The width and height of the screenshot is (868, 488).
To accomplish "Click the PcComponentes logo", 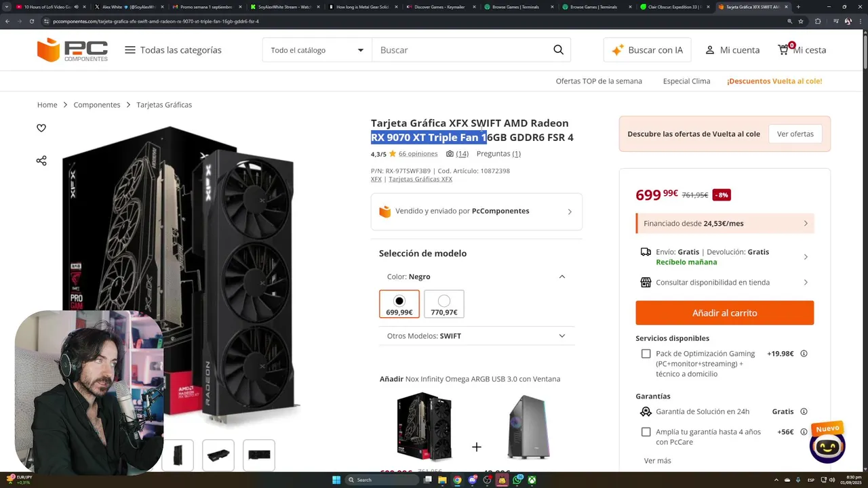I will click(x=73, y=50).
